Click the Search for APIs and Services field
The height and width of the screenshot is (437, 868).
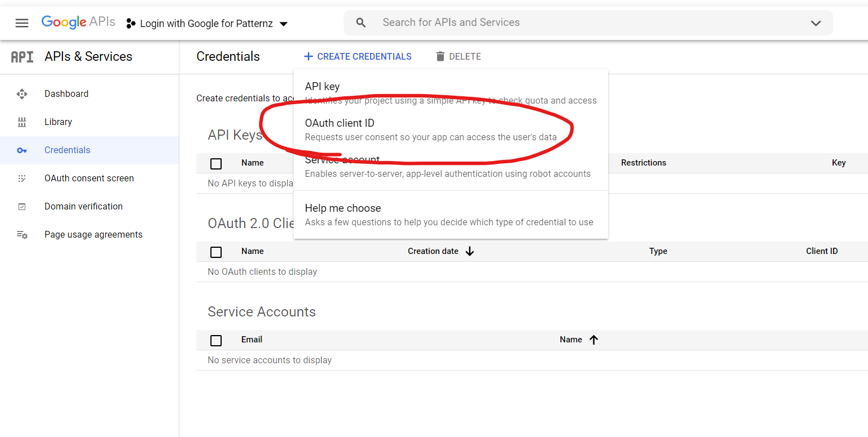[x=585, y=23]
